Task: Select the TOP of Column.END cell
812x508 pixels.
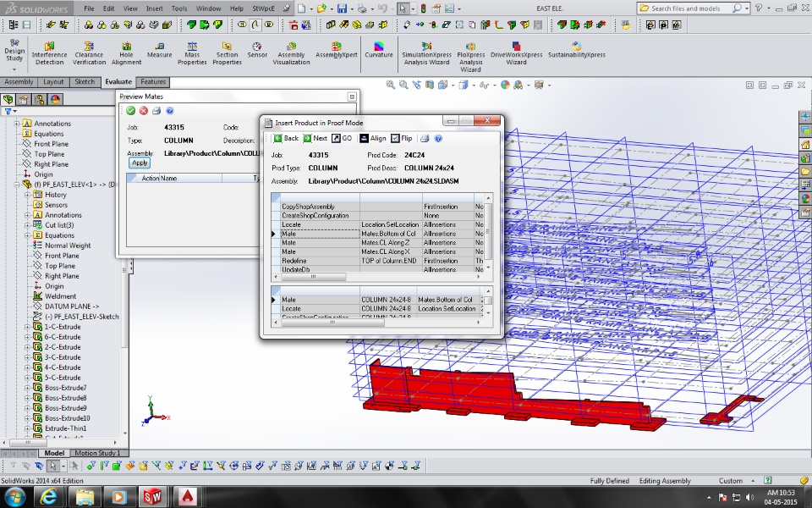Action: tap(389, 261)
